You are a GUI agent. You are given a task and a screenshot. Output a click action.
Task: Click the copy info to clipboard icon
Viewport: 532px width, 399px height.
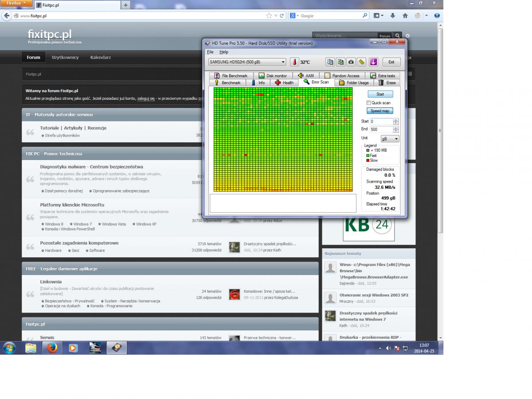pos(330,62)
